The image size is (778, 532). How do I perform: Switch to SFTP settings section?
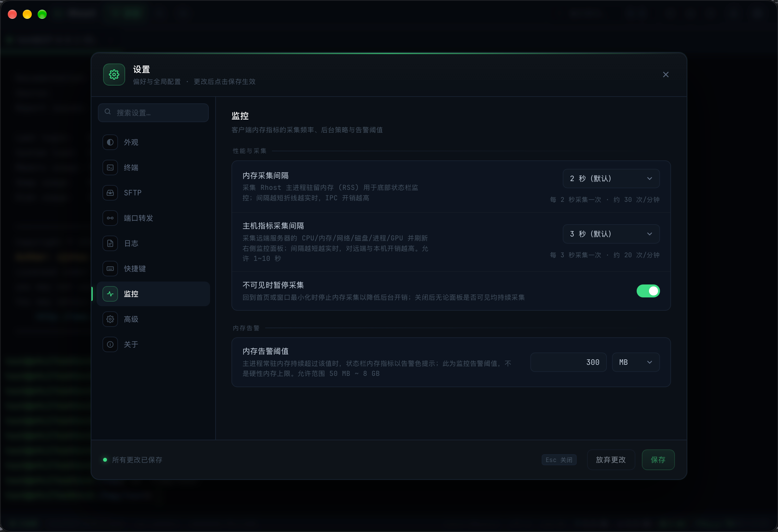[x=153, y=193]
